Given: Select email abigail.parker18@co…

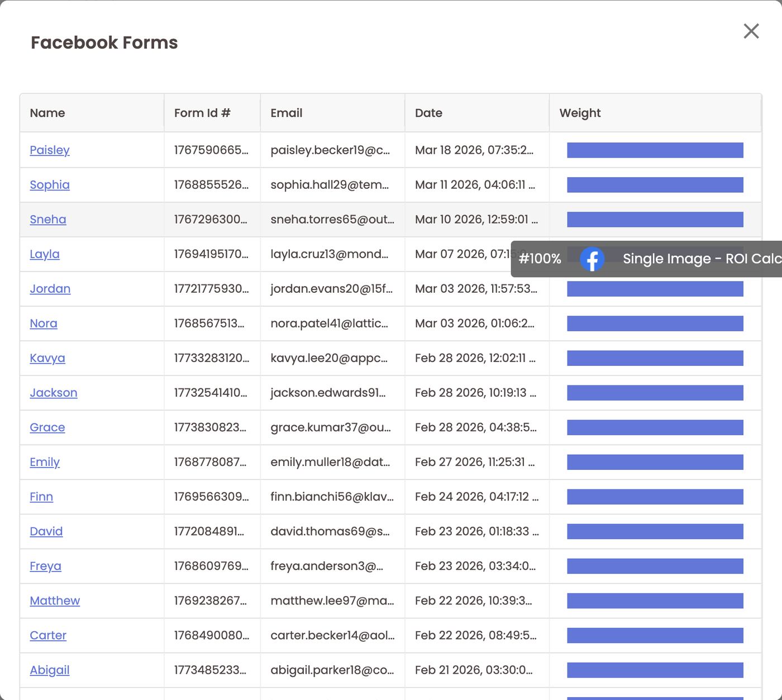Looking at the screenshot, I should coord(332,670).
